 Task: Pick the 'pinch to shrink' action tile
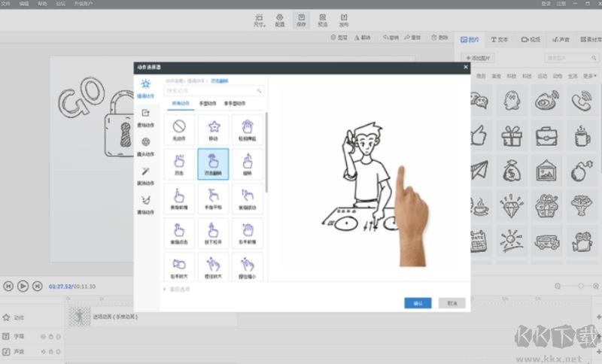coord(248,267)
